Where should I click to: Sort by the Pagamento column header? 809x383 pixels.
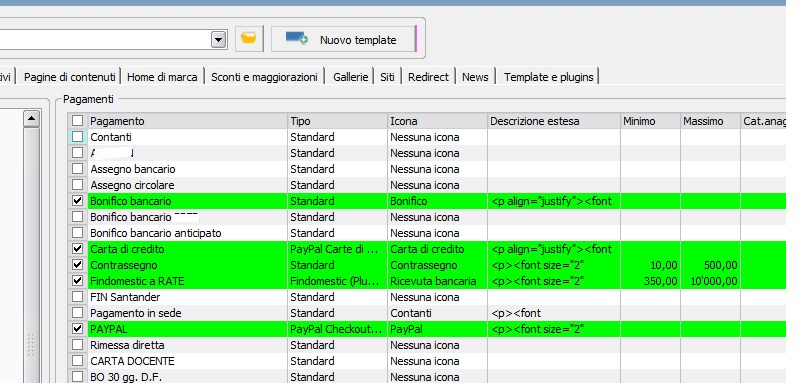pyautogui.click(x=188, y=121)
